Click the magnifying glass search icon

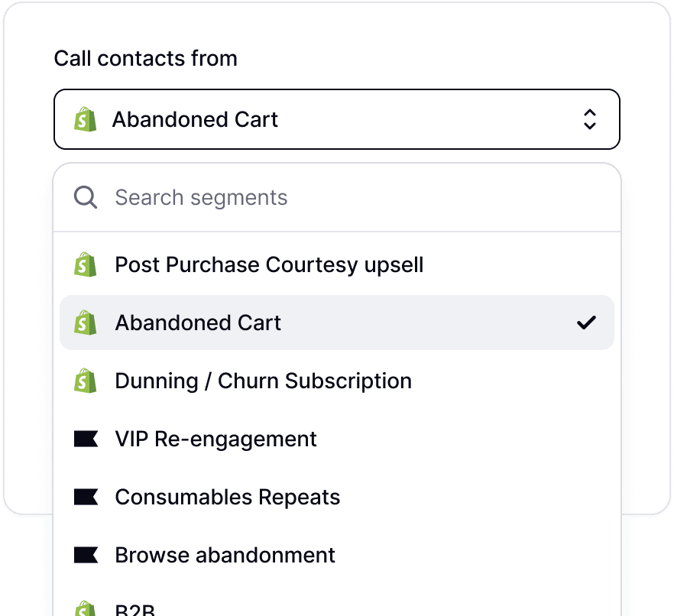85,197
